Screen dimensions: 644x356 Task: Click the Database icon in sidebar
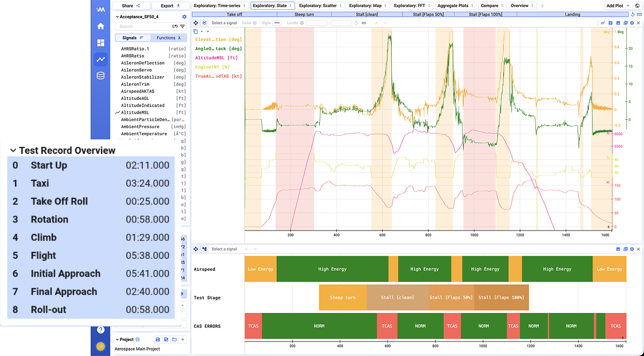100,76
